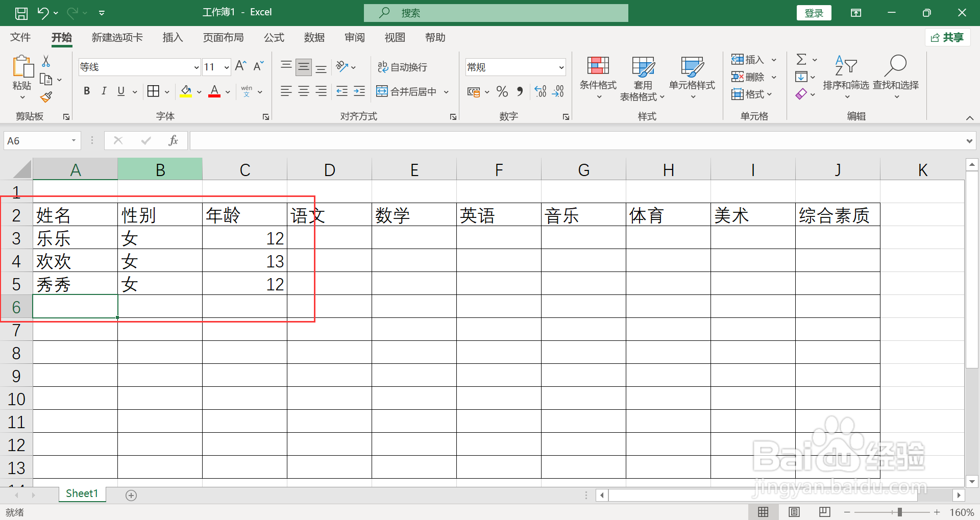Decrease font size with smaller A icon
This screenshot has height=520, width=980.
[258, 66]
